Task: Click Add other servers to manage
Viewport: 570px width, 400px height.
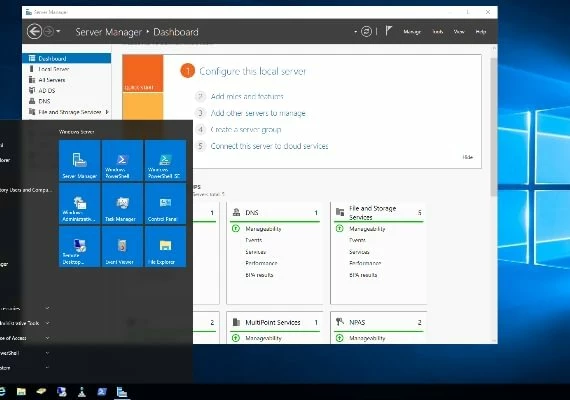Action: click(x=258, y=113)
